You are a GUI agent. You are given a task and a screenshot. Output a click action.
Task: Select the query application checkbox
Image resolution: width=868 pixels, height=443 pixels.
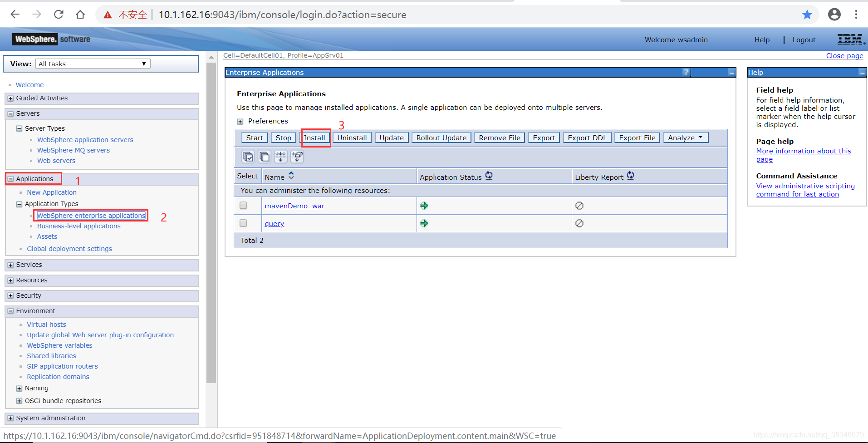pos(244,223)
